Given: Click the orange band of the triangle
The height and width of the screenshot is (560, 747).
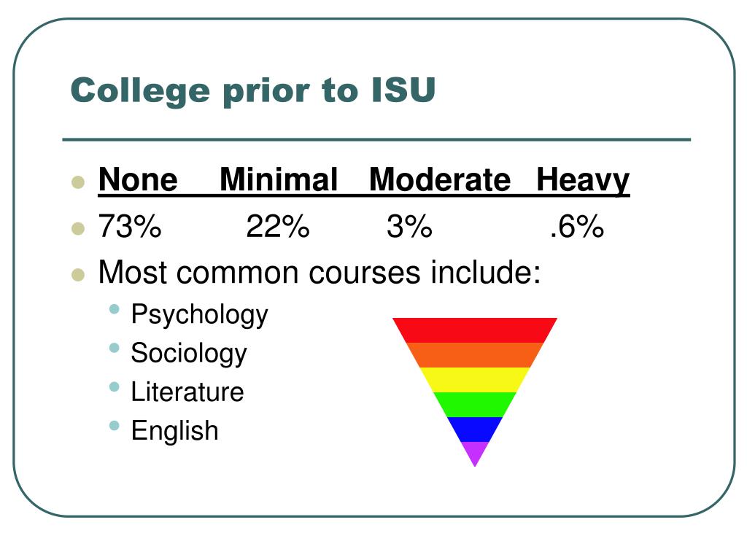Looking at the screenshot, I should (x=474, y=355).
